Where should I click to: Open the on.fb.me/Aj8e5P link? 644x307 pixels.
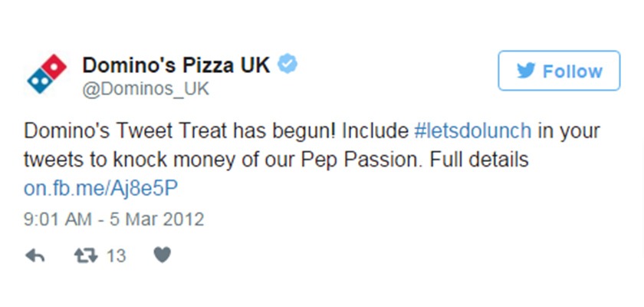[97, 189]
